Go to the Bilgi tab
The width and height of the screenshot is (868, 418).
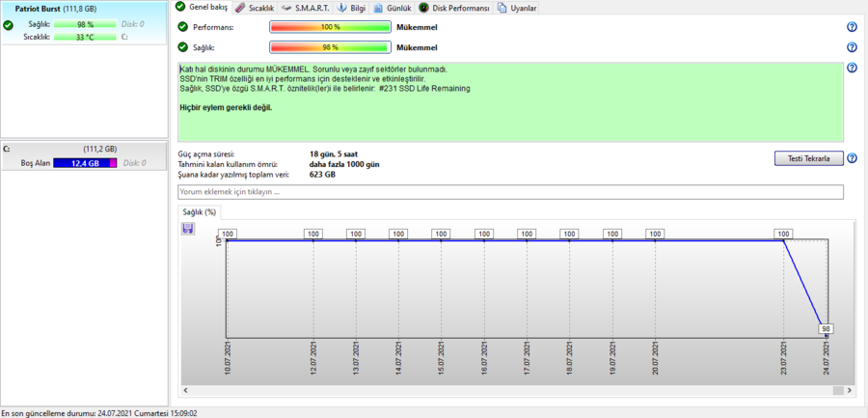point(353,8)
